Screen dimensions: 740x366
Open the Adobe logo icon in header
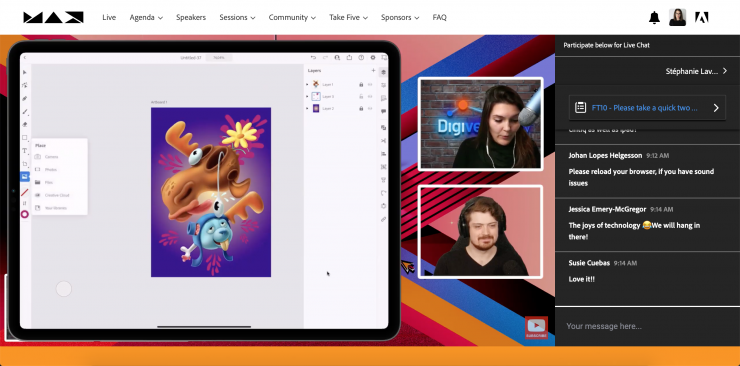coord(702,17)
